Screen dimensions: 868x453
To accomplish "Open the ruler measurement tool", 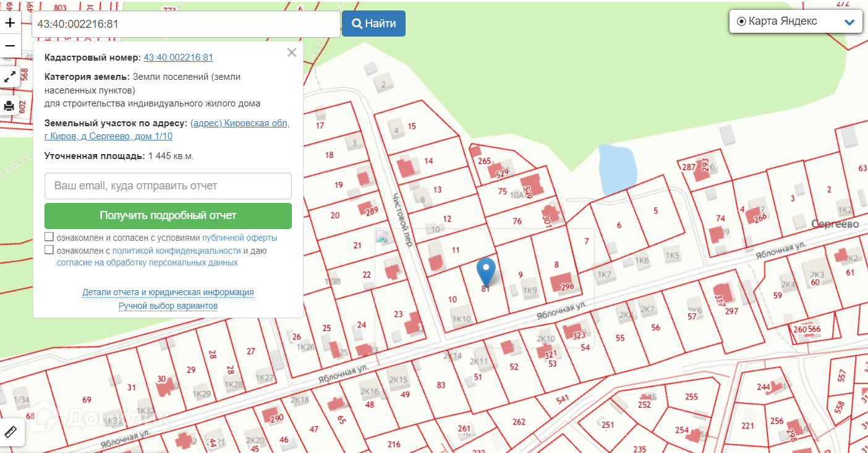I will [11, 432].
